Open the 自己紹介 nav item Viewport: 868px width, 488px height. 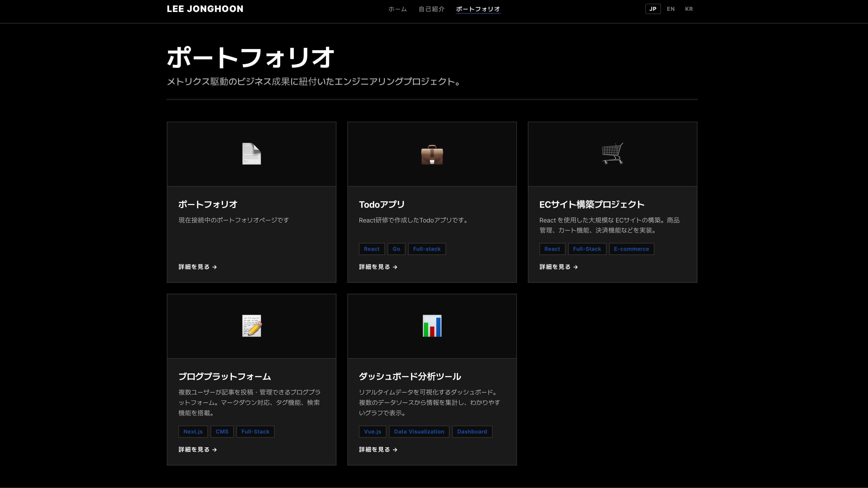(431, 9)
